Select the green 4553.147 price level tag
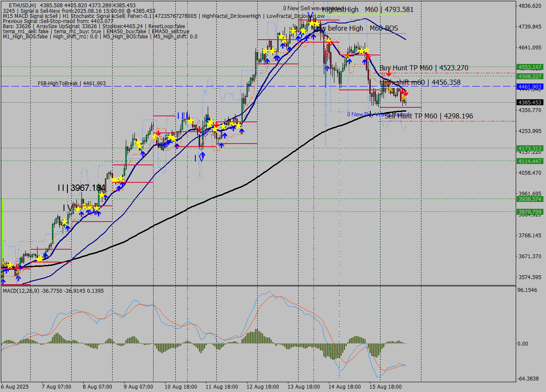The height and width of the screenshot is (392, 546). (529, 67)
